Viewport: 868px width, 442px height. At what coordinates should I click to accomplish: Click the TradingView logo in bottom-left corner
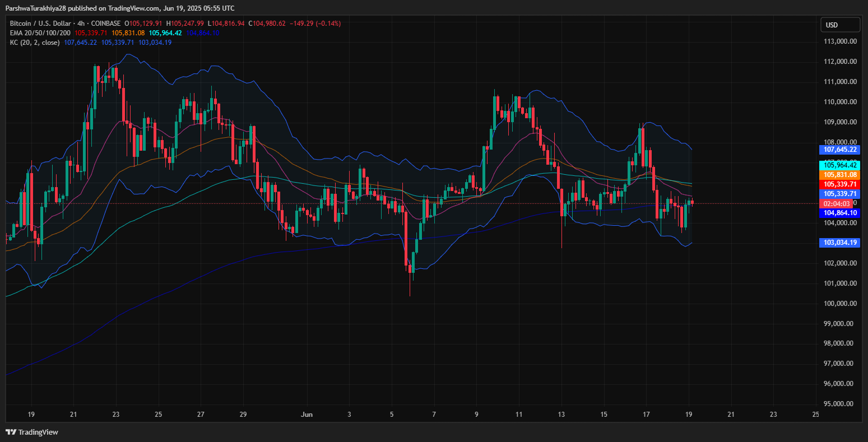(x=32, y=432)
